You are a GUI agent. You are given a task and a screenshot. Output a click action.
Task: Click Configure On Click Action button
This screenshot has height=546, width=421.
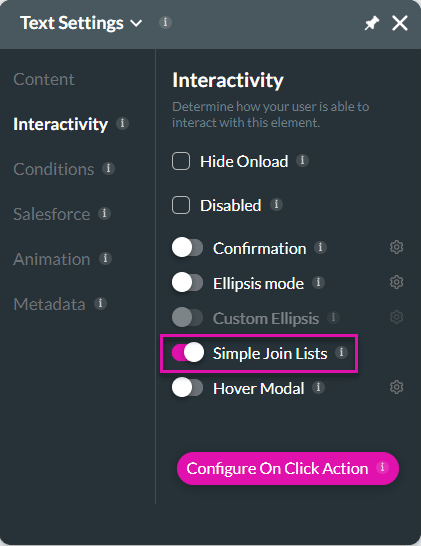tap(288, 468)
